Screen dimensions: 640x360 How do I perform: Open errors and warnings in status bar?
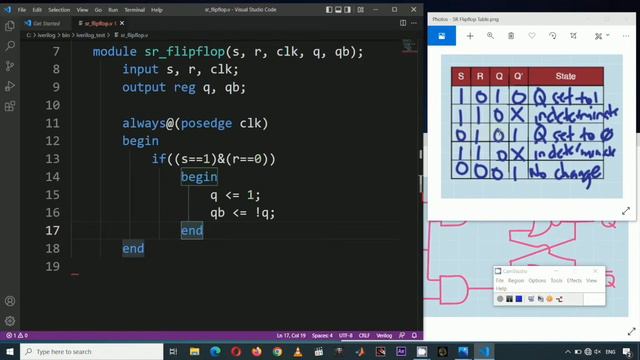[x=17, y=336]
